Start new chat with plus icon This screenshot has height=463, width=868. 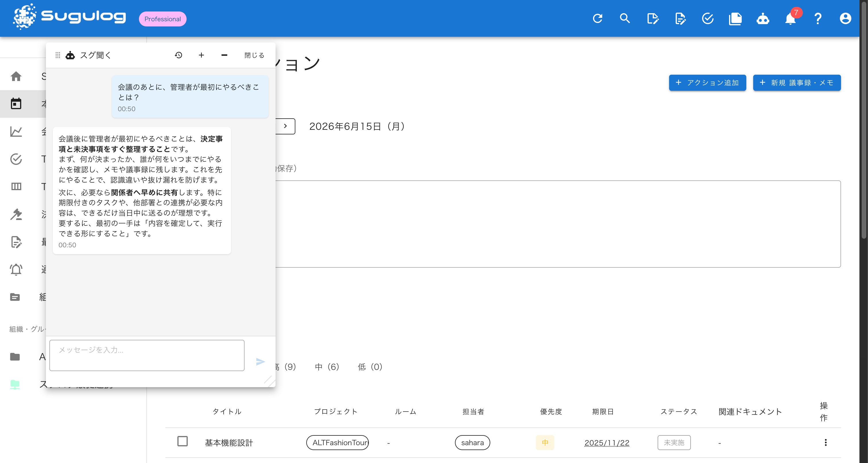point(201,55)
